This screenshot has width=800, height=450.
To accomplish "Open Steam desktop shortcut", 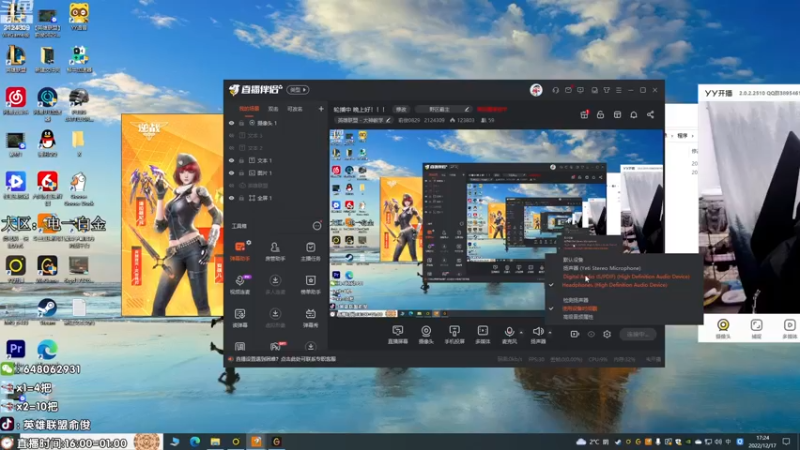I will pyautogui.click(x=47, y=312).
